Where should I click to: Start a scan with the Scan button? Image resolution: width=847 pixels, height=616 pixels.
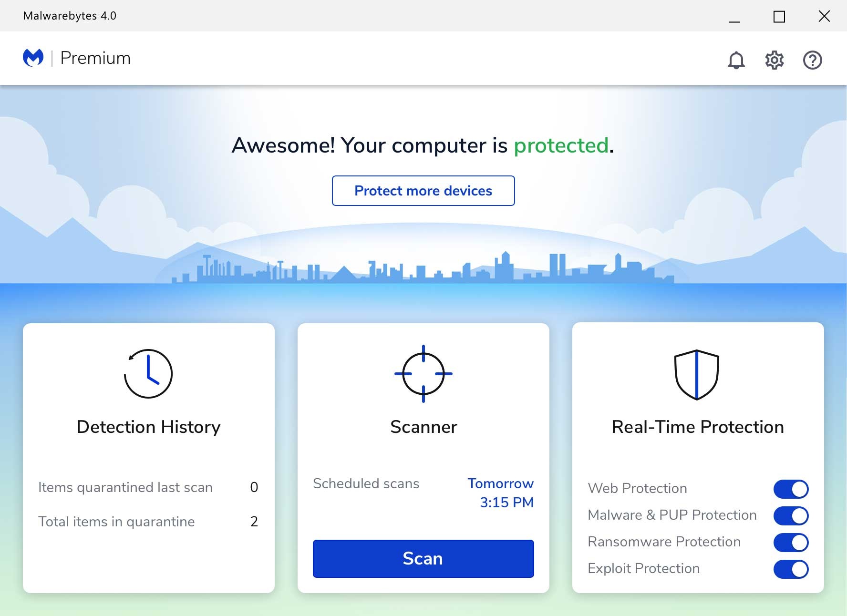click(x=423, y=558)
